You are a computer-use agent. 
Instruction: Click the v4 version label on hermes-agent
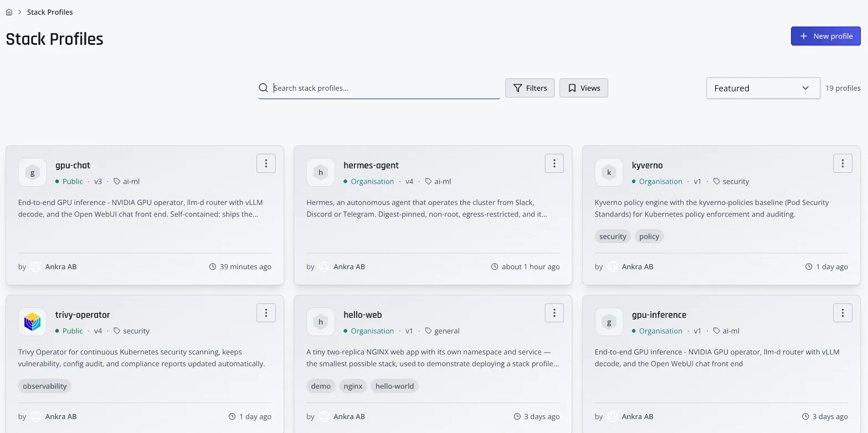[x=409, y=181]
